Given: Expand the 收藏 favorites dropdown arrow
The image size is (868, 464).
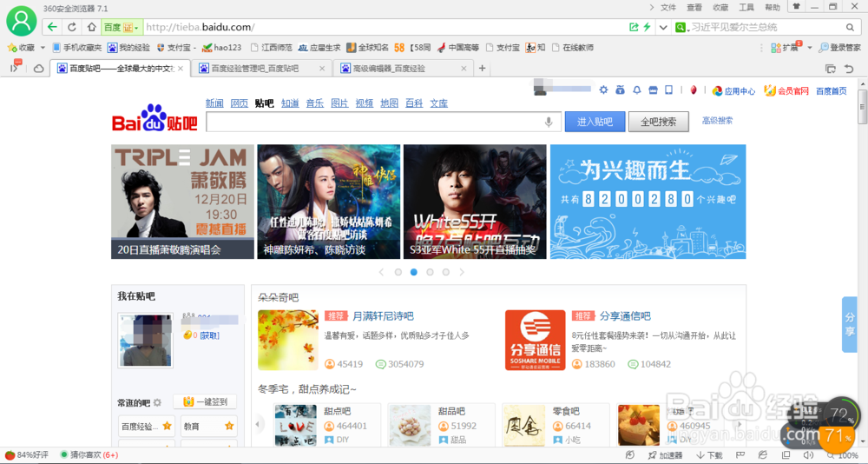Looking at the screenshot, I should click(x=43, y=48).
